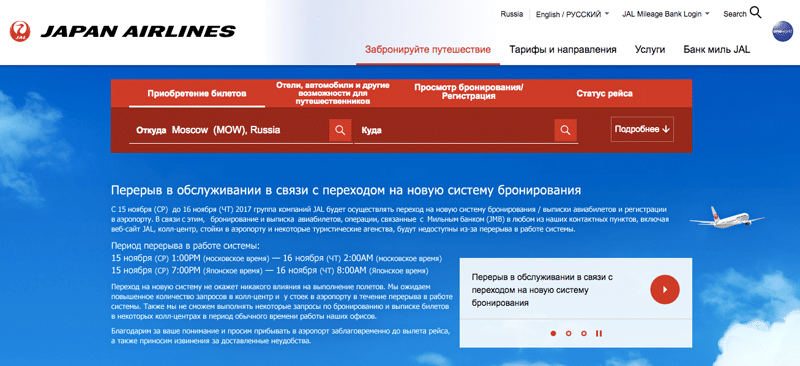Screen dimensions: 800x366
Task: Open the Услуги menu
Action: [x=650, y=50]
